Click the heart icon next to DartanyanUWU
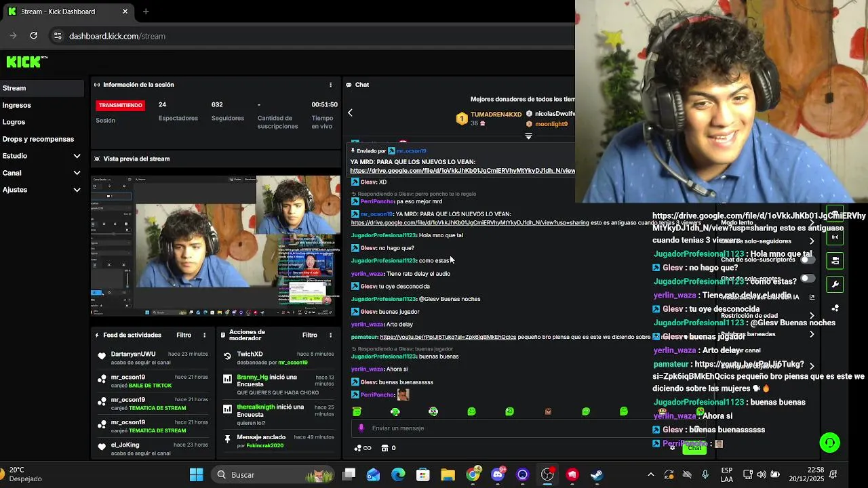 [x=102, y=356]
